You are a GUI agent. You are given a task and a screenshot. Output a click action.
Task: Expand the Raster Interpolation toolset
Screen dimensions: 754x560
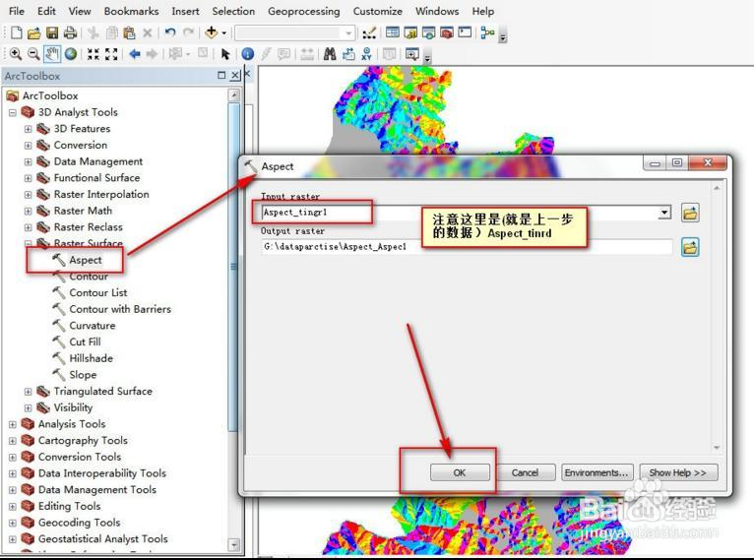pyautogui.click(x=28, y=195)
